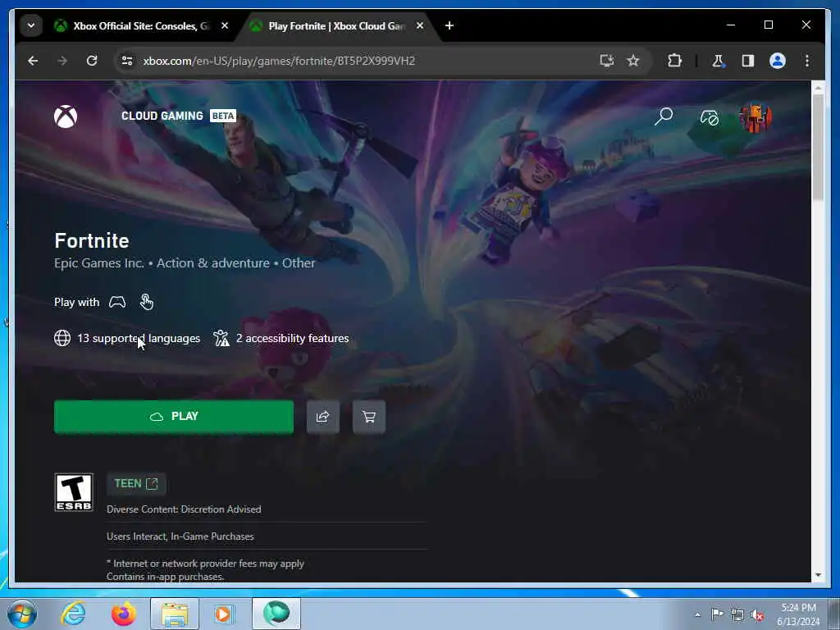The width and height of the screenshot is (840, 630).
Task: Click the install app icon in address bar
Action: pos(606,61)
